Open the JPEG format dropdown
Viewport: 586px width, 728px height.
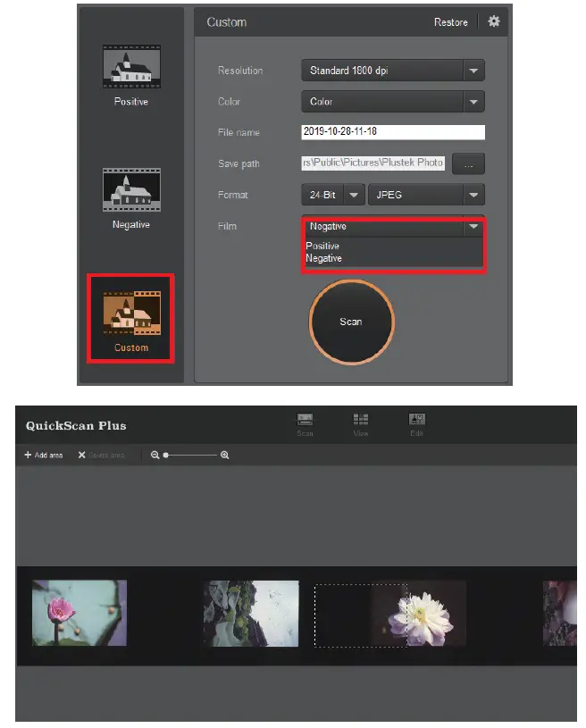(x=426, y=195)
